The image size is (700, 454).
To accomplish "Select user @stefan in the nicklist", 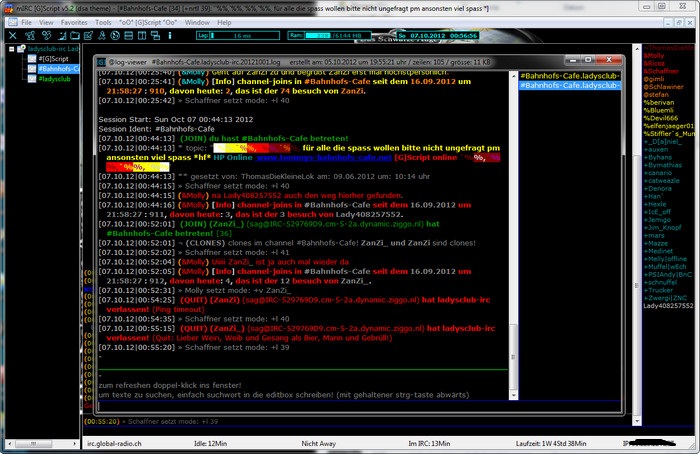I will pyautogui.click(x=656, y=95).
